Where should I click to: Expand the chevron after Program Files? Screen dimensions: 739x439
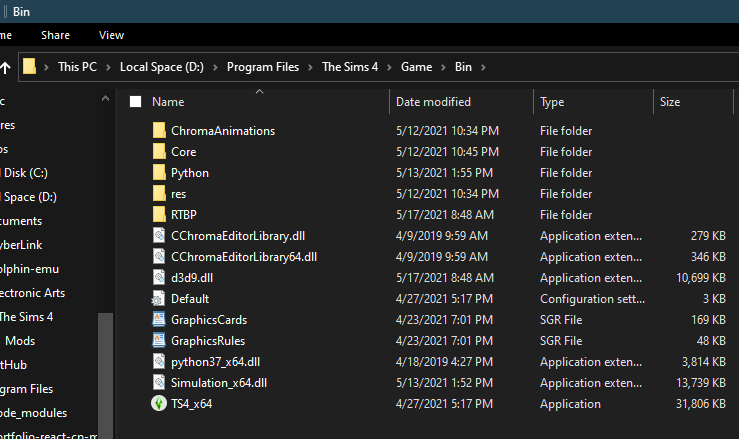(311, 67)
